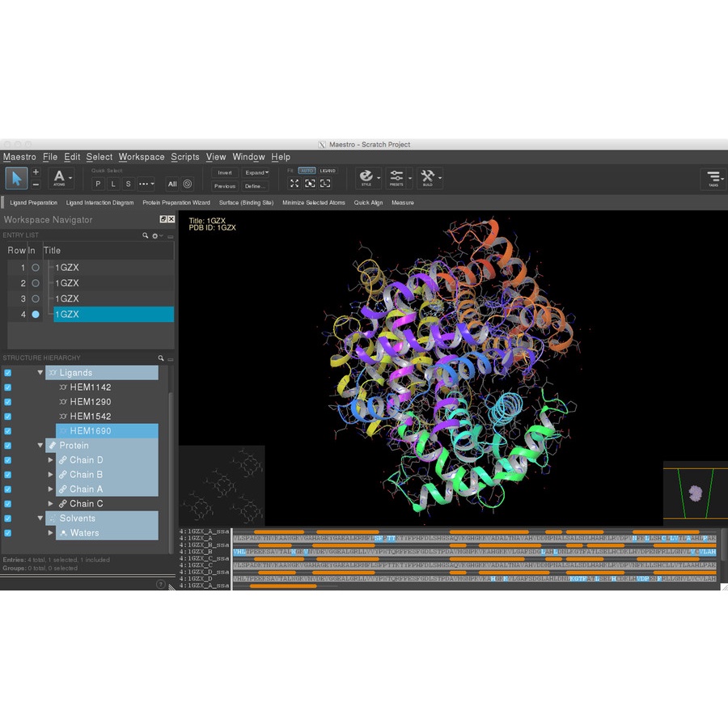Open the Scripts menu
The width and height of the screenshot is (728, 728).
pyautogui.click(x=185, y=157)
